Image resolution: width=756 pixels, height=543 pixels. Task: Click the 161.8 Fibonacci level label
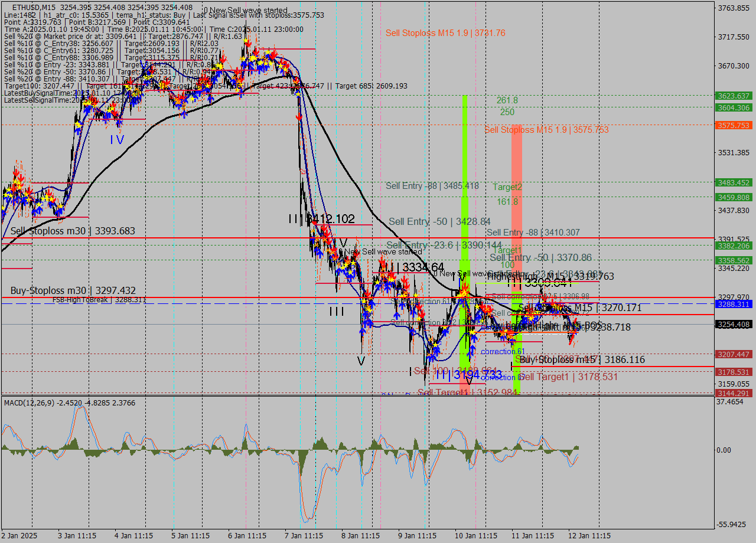(507, 202)
